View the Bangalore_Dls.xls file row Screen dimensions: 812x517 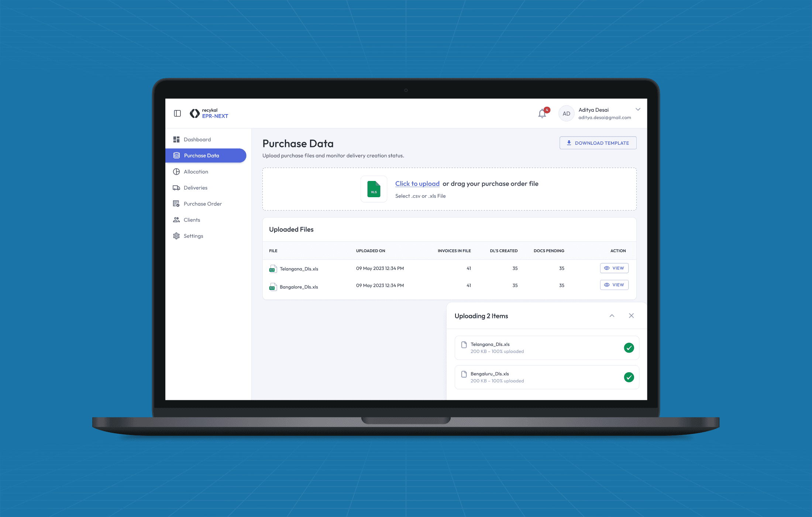click(x=614, y=285)
